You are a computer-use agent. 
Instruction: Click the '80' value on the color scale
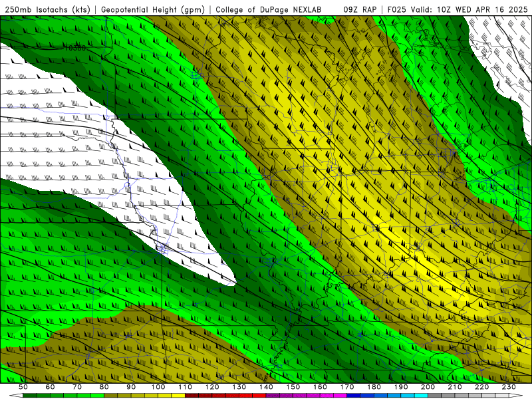click(x=104, y=387)
